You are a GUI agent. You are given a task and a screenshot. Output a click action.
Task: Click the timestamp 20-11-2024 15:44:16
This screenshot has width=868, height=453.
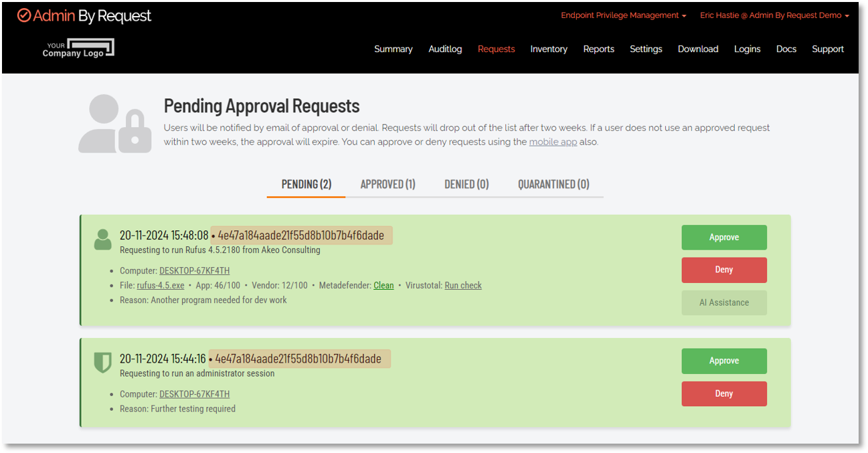click(163, 359)
